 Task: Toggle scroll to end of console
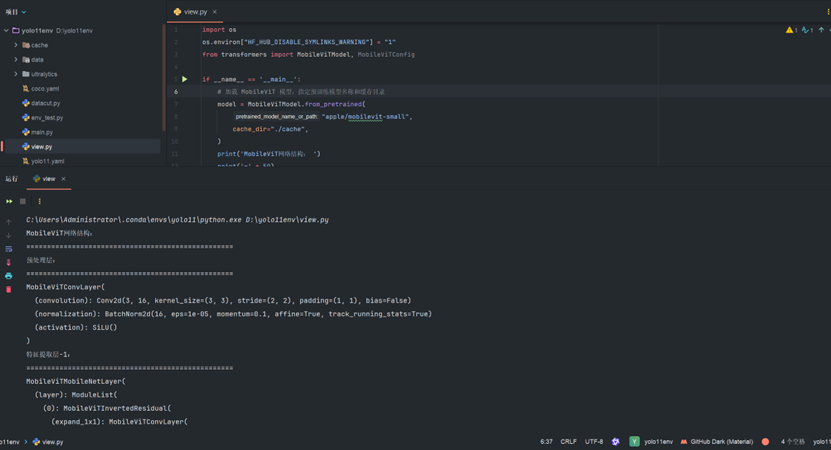(8, 262)
